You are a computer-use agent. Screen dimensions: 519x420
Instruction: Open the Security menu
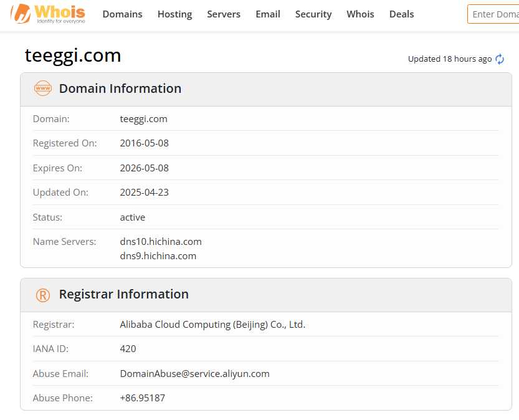313,14
